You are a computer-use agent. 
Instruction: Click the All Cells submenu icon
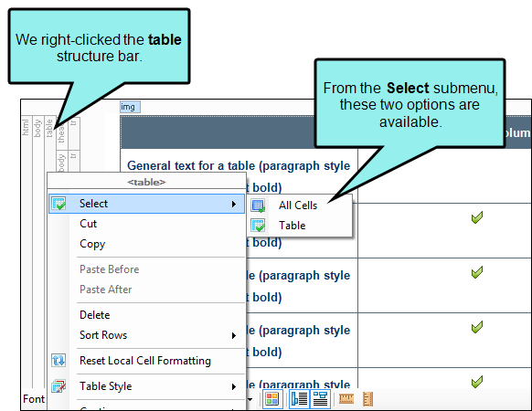[x=258, y=205]
